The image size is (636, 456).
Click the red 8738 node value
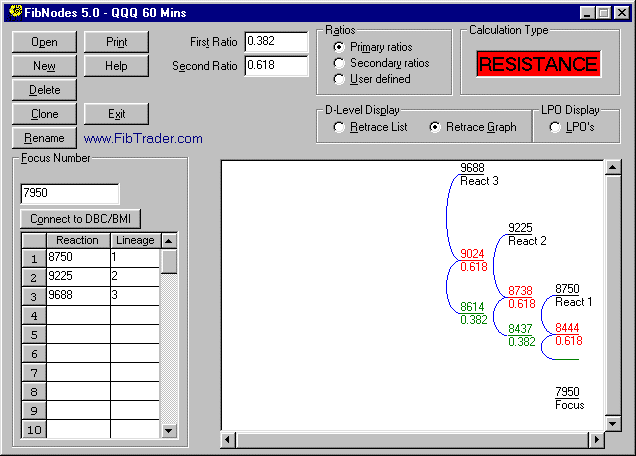click(x=520, y=291)
